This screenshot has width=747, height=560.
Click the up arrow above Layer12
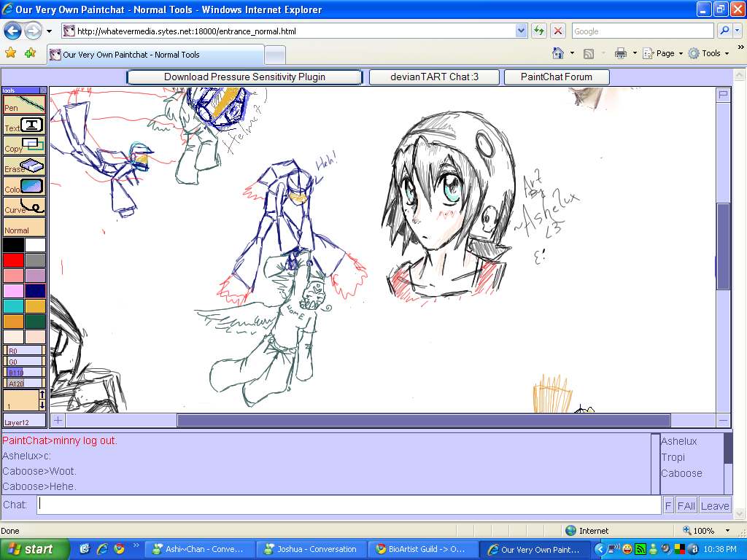[x=42, y=393]
